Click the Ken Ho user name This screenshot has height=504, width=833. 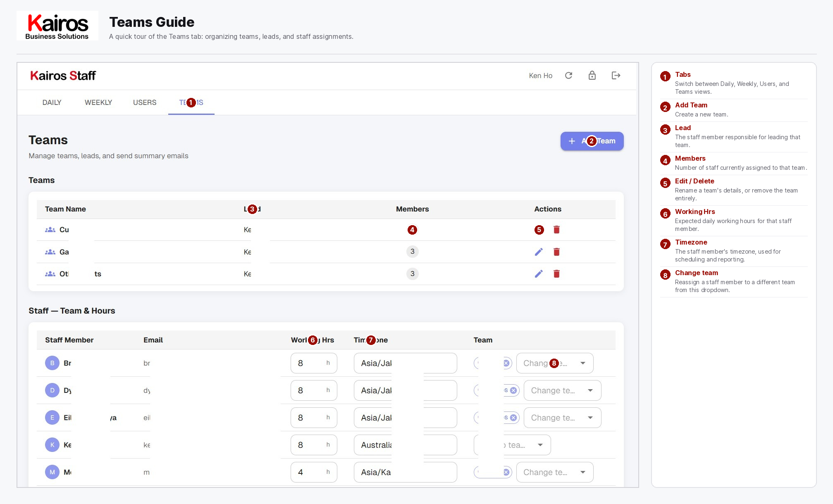(541, 76)
